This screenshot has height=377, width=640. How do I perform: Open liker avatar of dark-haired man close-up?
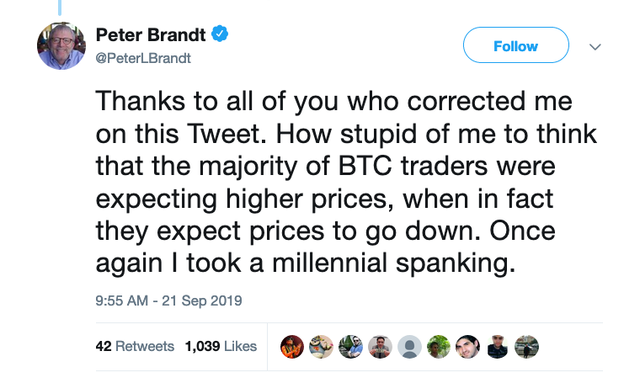click(x=468, y=347)
